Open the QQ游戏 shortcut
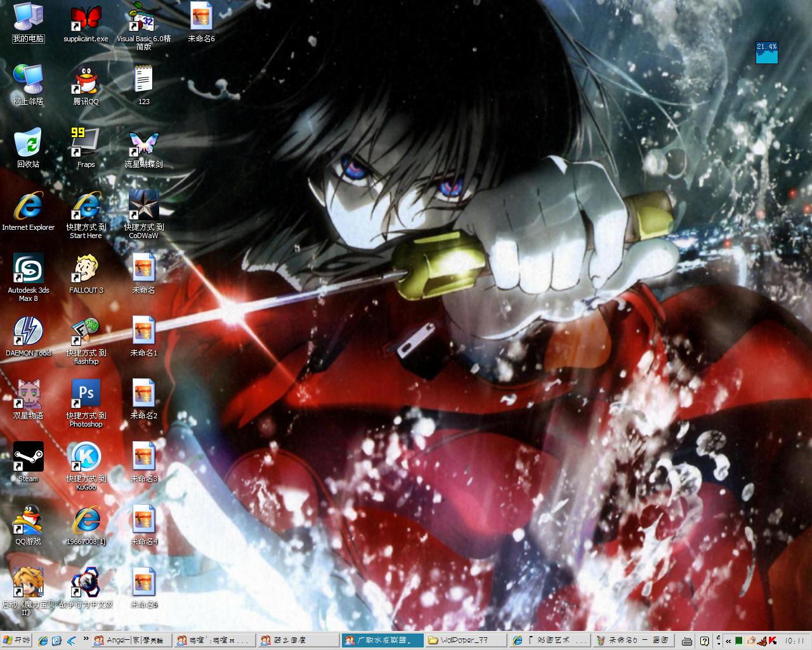This screenshot has width=812, height=650. [28, 525]
